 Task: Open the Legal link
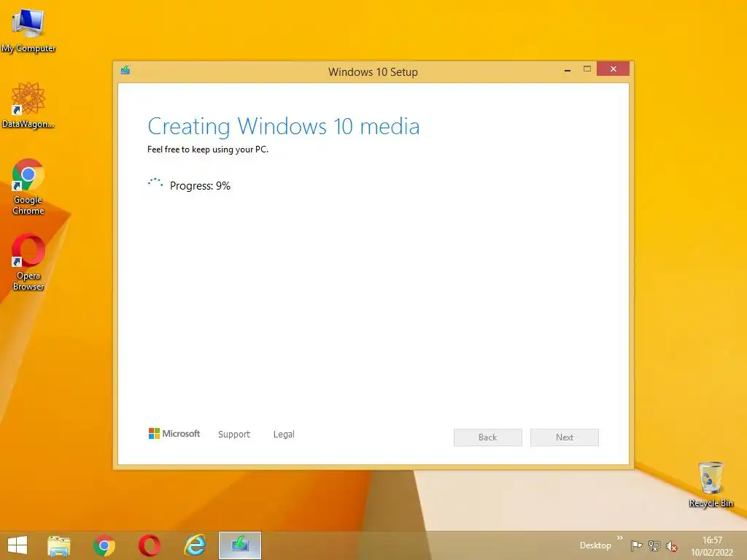pyautogui.click(x=284, y=435)
